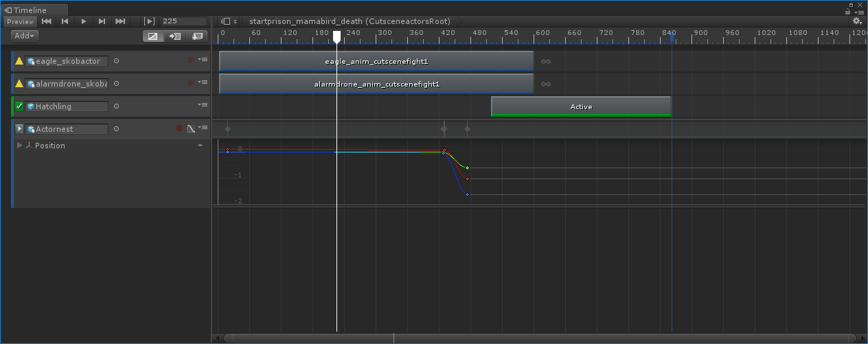The image size is (868, 344).
Task: Open object picker for alarmdrone_skoba track
Action: [x=116, y=84]
